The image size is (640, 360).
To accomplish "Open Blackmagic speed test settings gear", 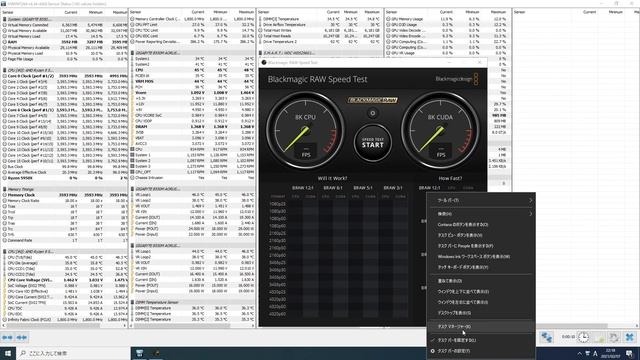I will [x=372, y=113].
